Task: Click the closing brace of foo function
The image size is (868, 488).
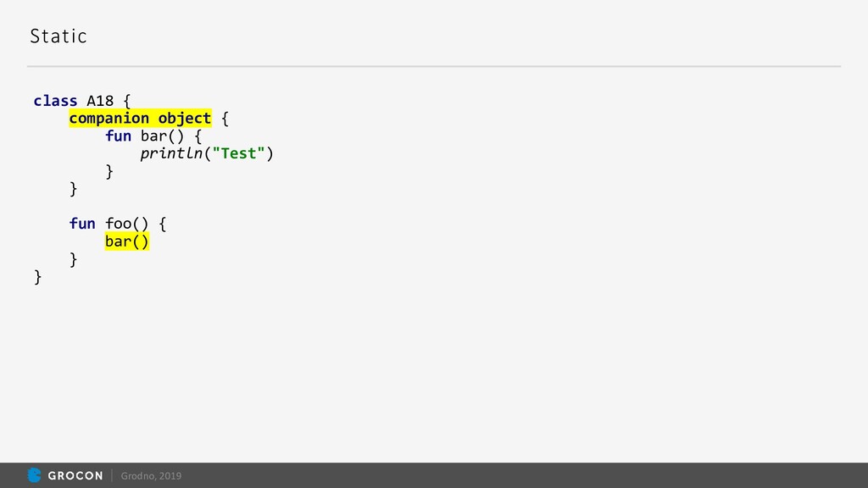Action: point(73,259)
